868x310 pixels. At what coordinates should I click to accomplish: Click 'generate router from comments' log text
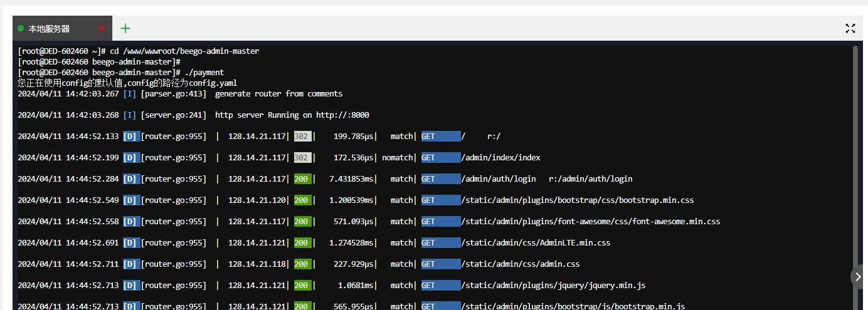[279, 94]
